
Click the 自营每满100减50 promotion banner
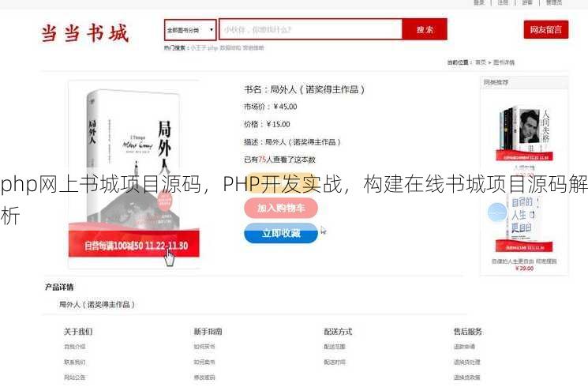tap(134, 244)
